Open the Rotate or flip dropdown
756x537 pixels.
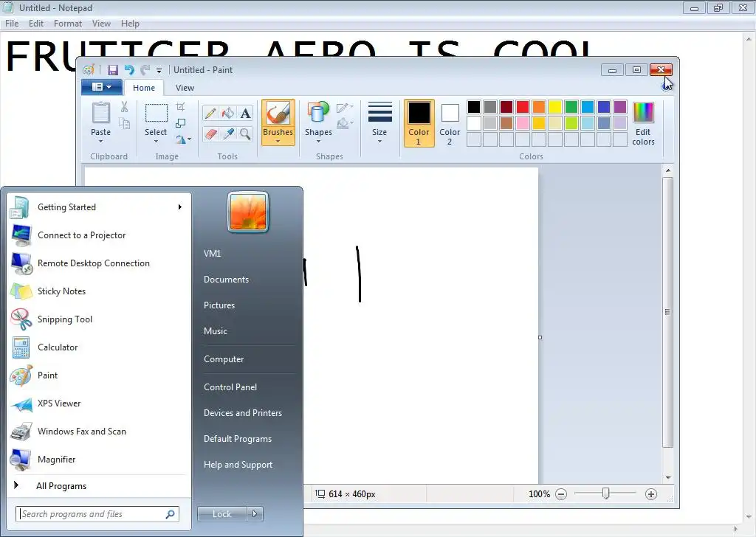tap(183, 139)
